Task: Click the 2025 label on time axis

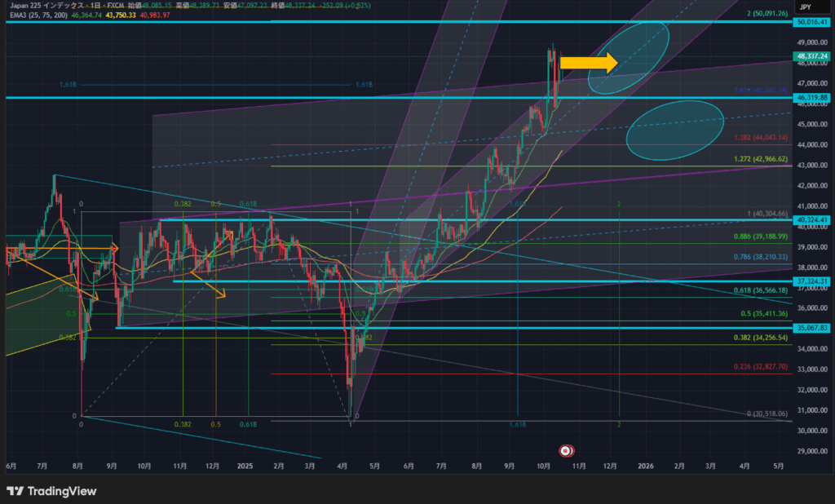Action: [x=245, y=466]
